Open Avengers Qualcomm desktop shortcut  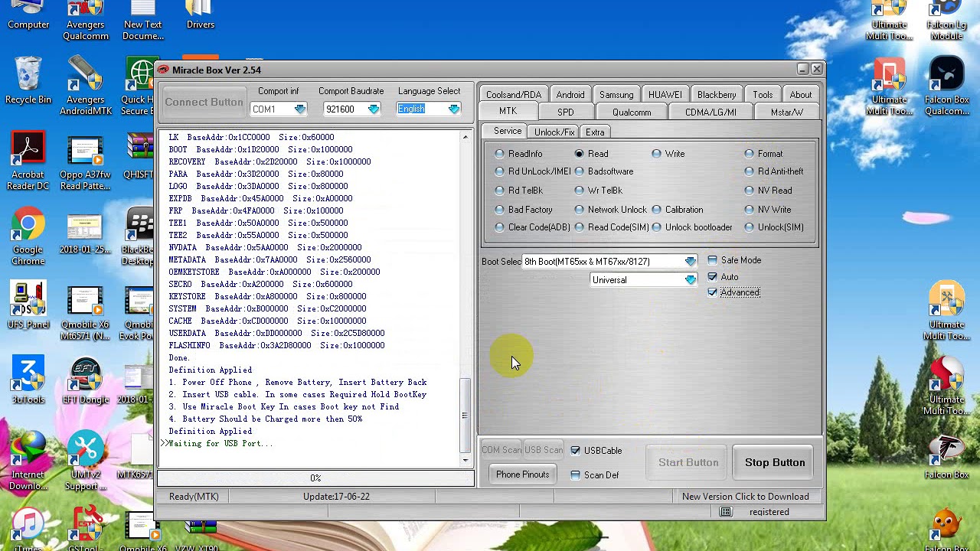coord(86,21)
